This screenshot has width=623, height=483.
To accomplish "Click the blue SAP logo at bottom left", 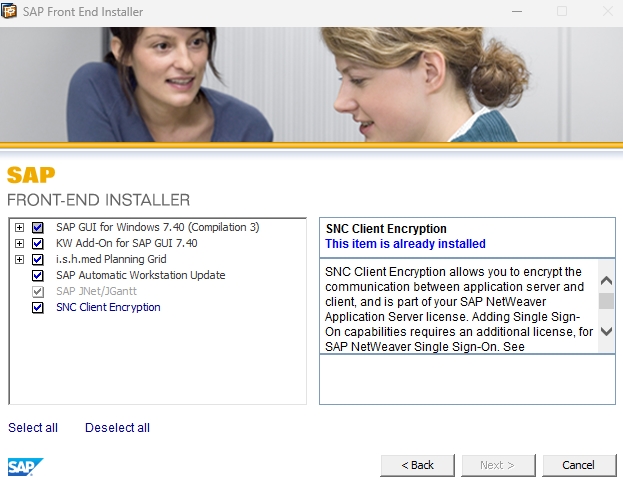I will [25, 467].
